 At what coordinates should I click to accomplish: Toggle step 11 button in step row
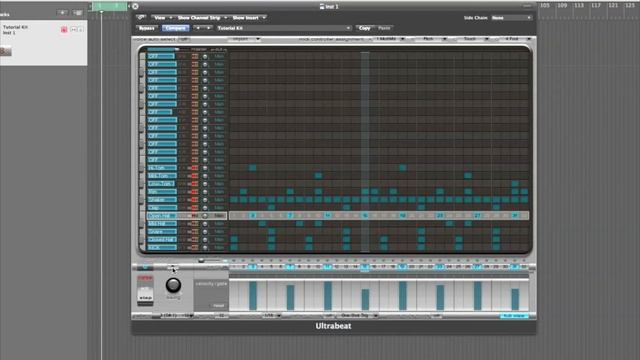tap(328, 267)
